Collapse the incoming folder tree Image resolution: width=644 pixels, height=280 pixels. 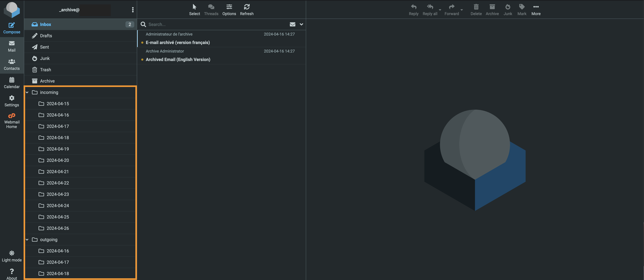(x=27, y=92)
